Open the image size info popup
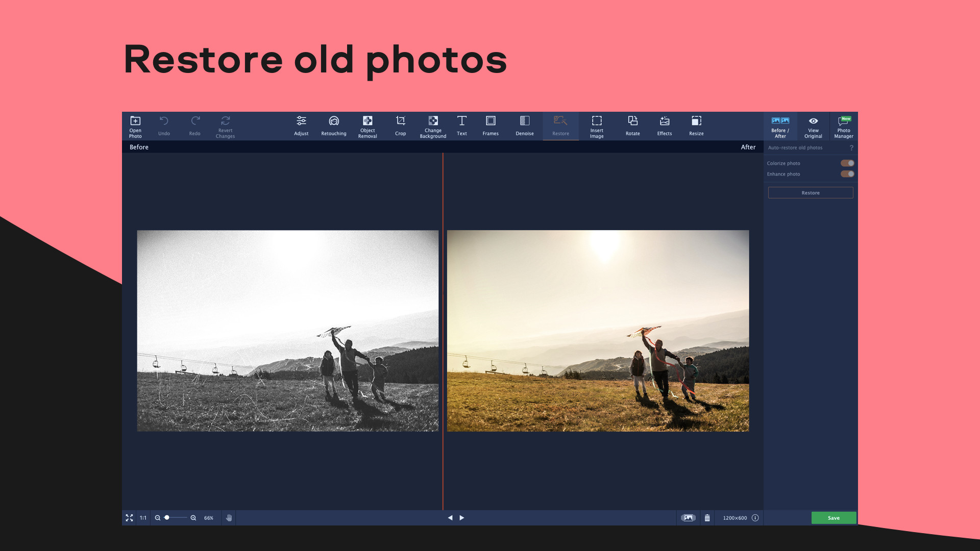Viewport: 980px width, 551px height. (755, 517)
